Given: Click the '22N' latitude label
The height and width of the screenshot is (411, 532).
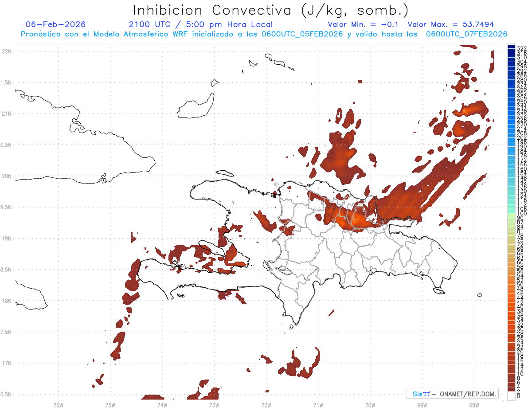Looking at the screenshot, I should (x=7, y=51).
